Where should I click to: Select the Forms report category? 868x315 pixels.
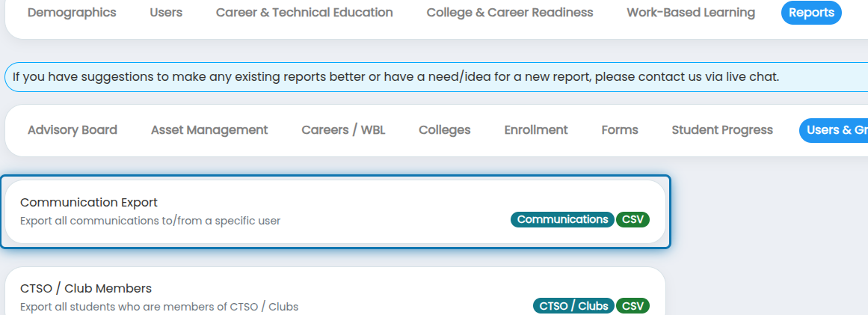coord(620,130)
